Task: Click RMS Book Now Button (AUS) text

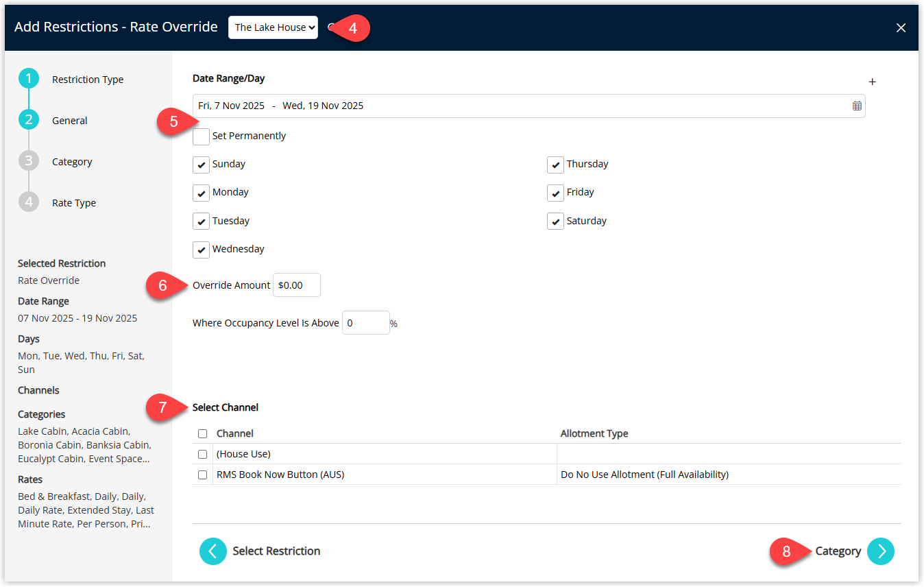Action: (x=280, y=475)
